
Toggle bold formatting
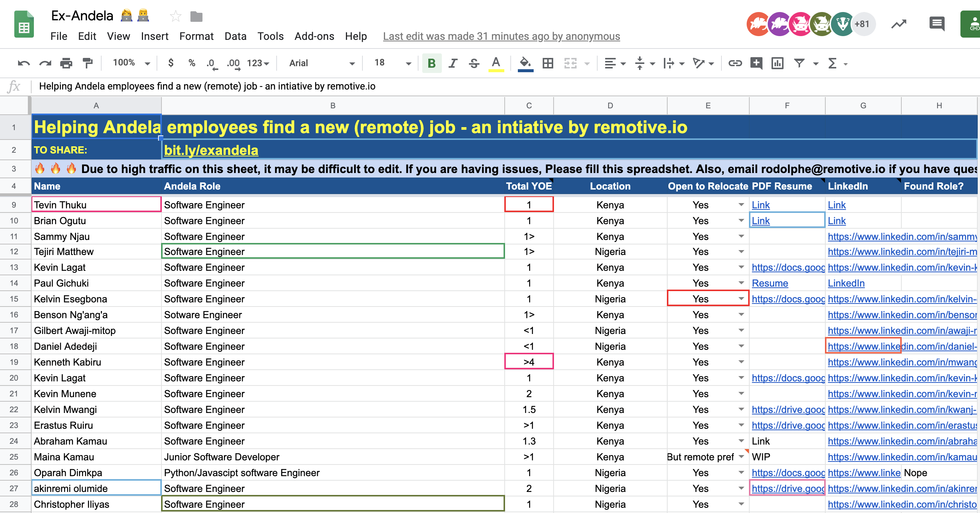click(x=431, y=63)
